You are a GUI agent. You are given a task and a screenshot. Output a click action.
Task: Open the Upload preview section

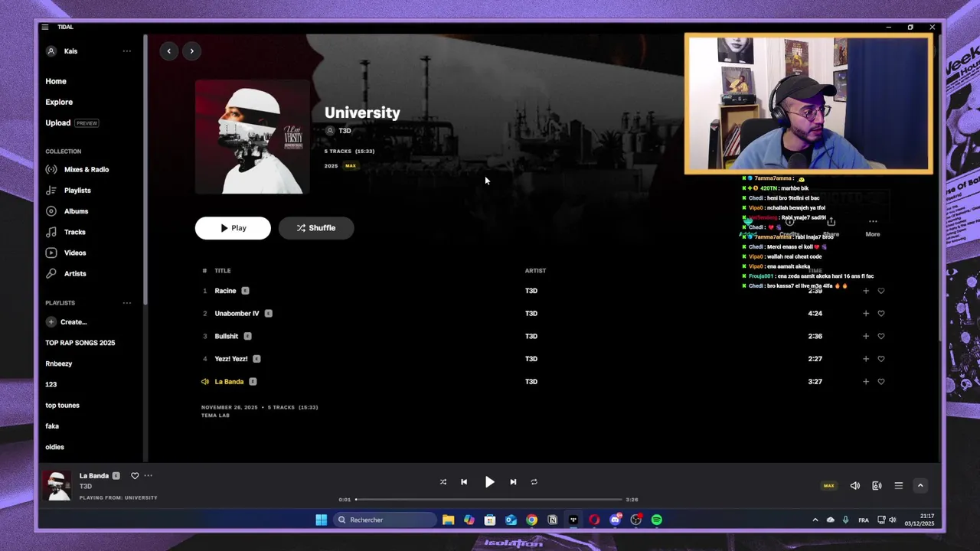tap(72, 122)
